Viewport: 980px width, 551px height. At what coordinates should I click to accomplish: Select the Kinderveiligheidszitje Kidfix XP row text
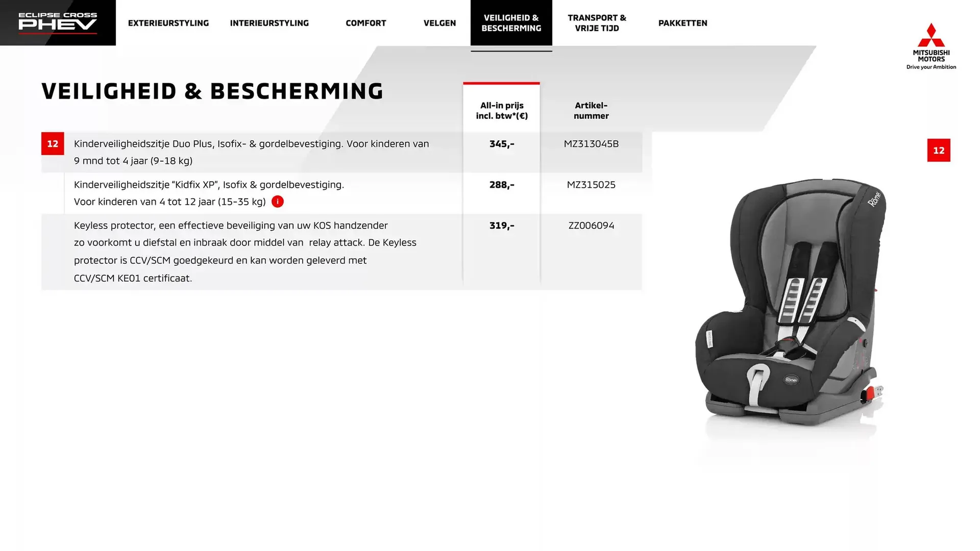[x=209, y=193]
